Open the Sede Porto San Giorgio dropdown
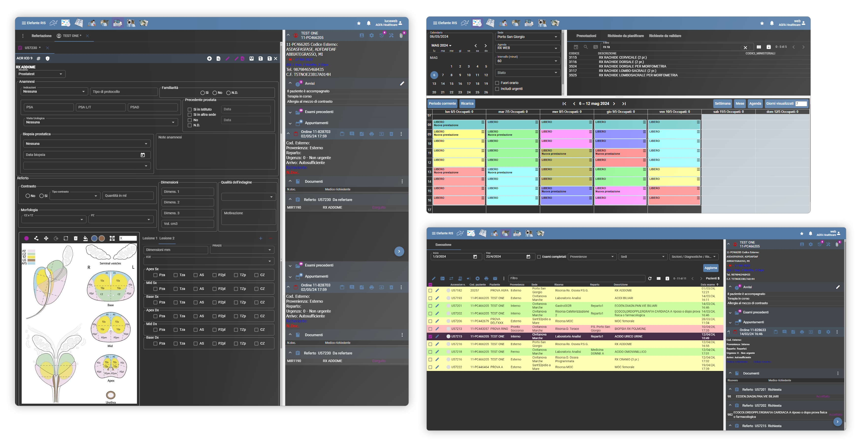 527,37
